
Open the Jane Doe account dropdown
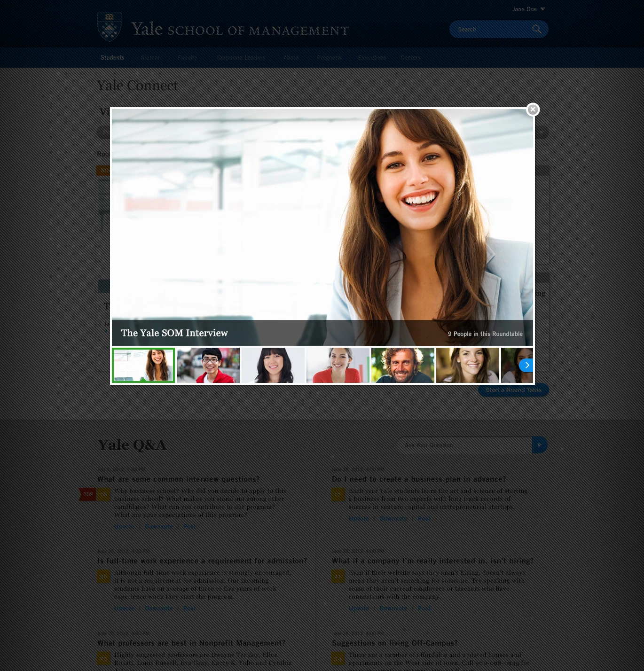pos(529,9)
